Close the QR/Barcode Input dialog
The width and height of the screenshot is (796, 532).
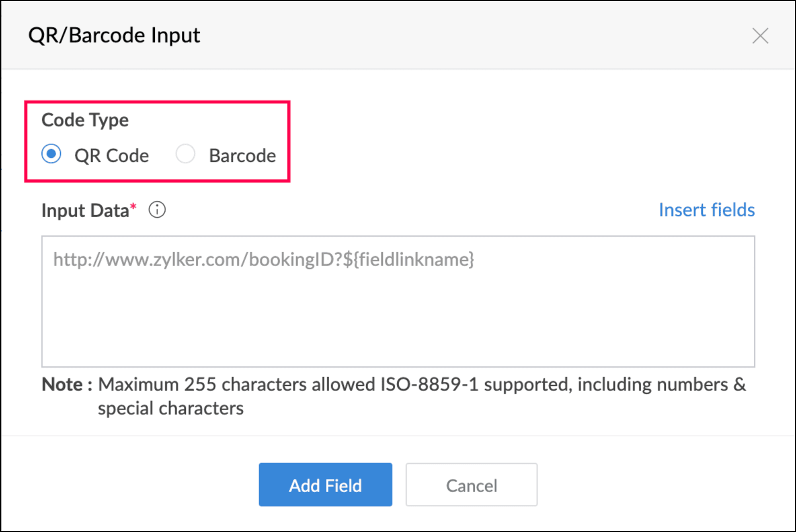click(x=760, y=36)
